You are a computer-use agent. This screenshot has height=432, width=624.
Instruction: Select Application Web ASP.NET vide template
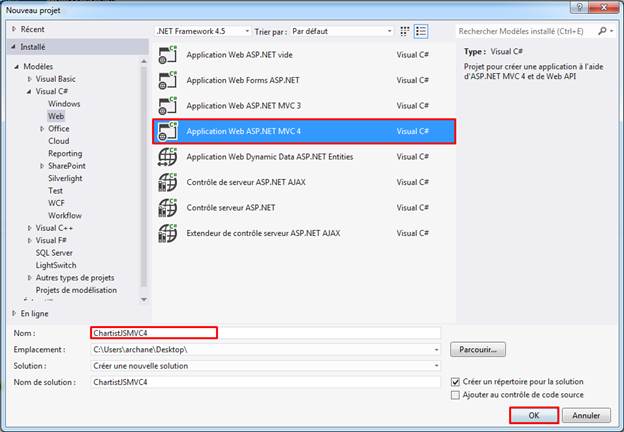tap(304, 55)
